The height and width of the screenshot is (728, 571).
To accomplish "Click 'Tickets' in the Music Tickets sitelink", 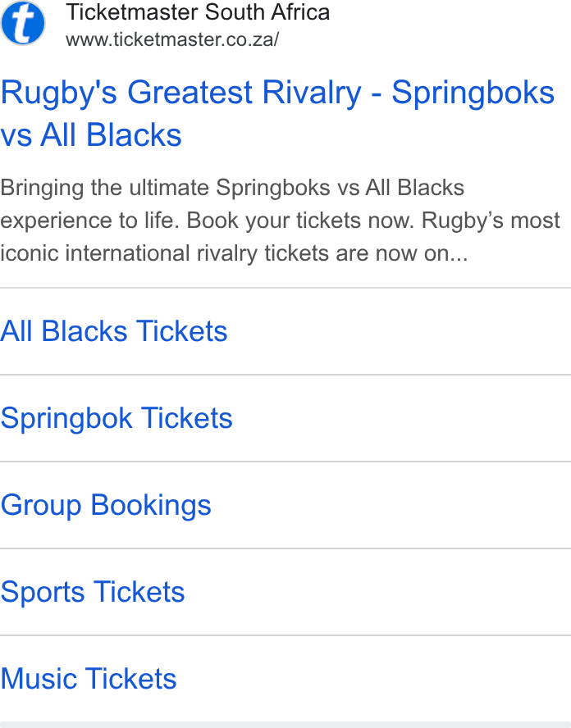I will tap(131, 679).
